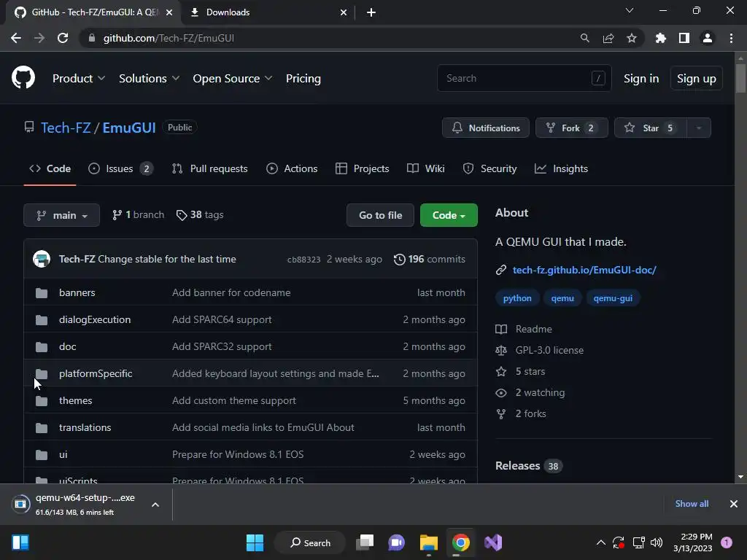Click the qemu-w64-setup exe file icon
This screenshot has height=560, width=747.
click(x=20, y=504)
